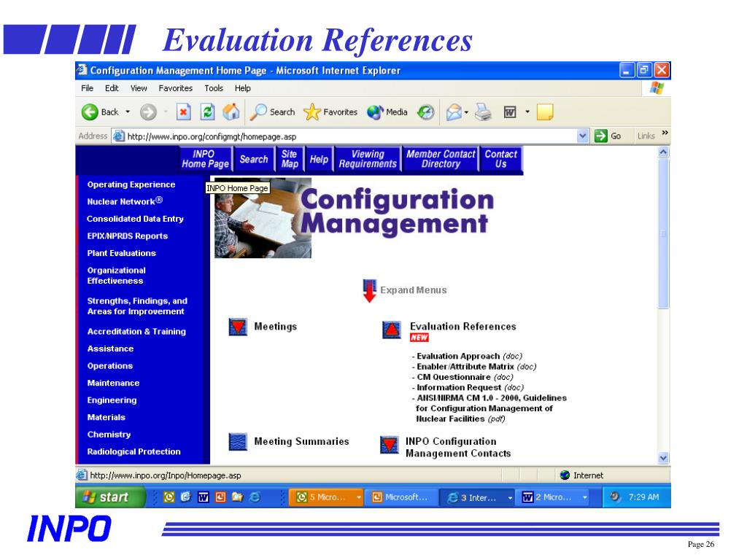Click the PowerPoint icon in Quick Launch
747x560 pixels.
220,497
